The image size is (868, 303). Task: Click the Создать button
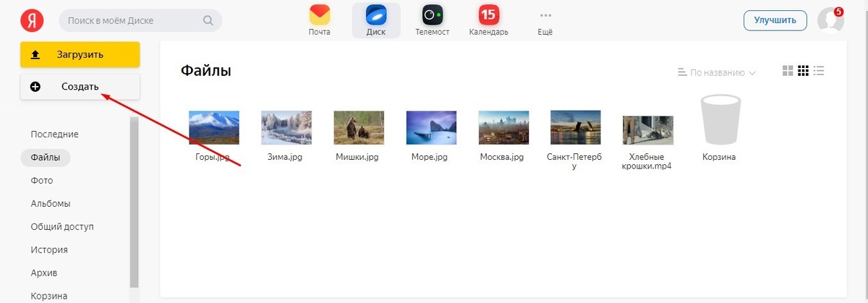pyautogui.click(x=80, y=87)
